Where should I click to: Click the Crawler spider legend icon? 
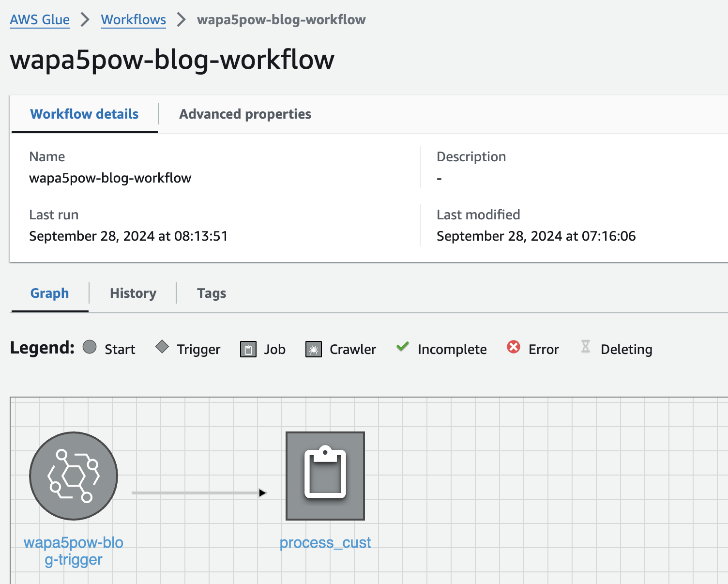[314, 349]
